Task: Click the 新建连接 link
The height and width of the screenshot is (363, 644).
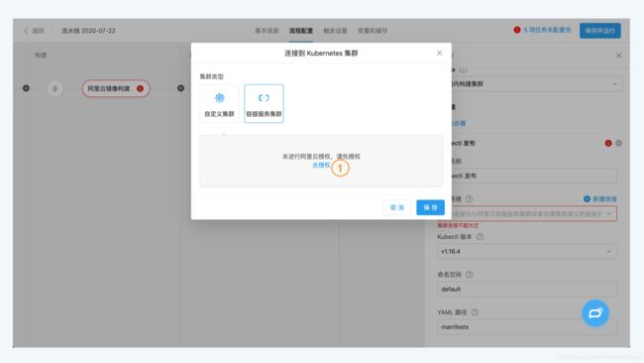Action: click(x=604, y=199)
